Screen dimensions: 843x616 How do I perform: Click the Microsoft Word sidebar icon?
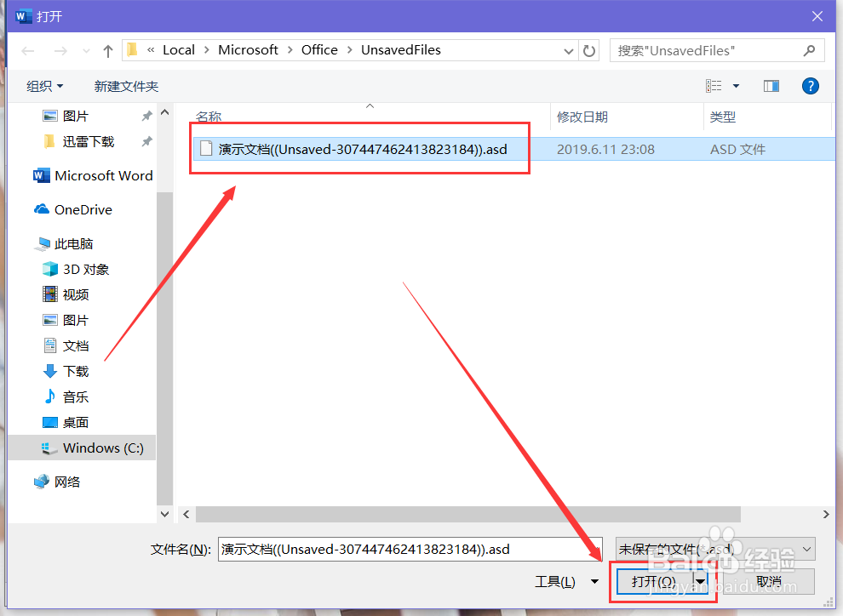pyautogui.click(x=41, y=175)
